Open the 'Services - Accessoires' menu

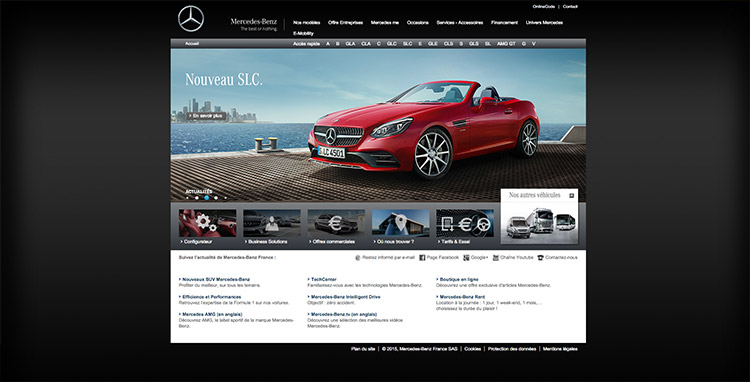click(460, 22)
